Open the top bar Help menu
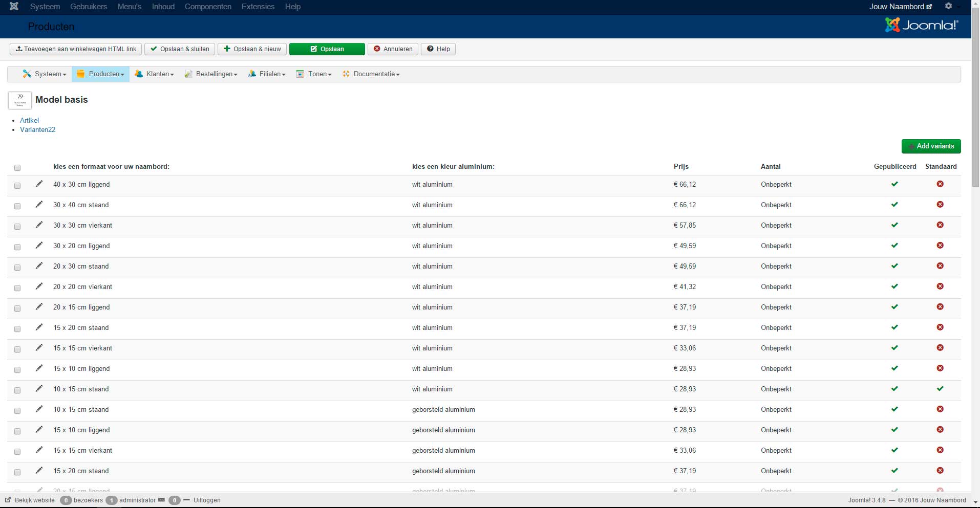Image resolution: width=980 pixels, height=508 pixels. point(293,7)
